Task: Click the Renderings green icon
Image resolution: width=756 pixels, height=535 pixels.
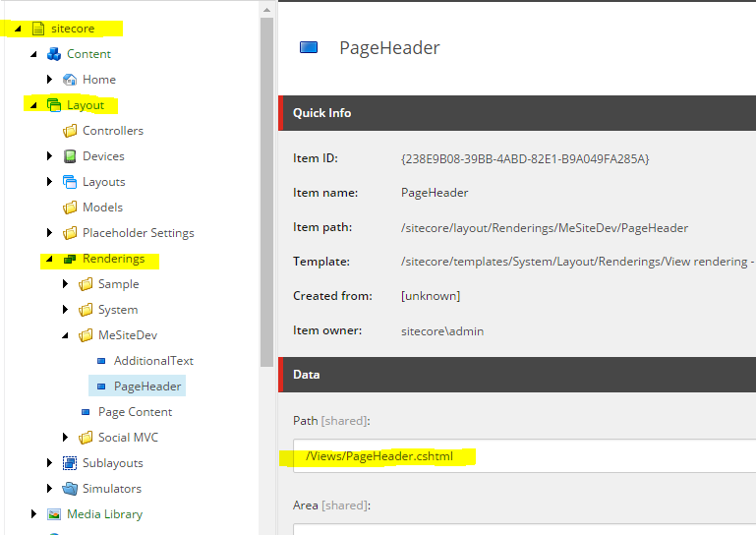Action: coord(70,259)
